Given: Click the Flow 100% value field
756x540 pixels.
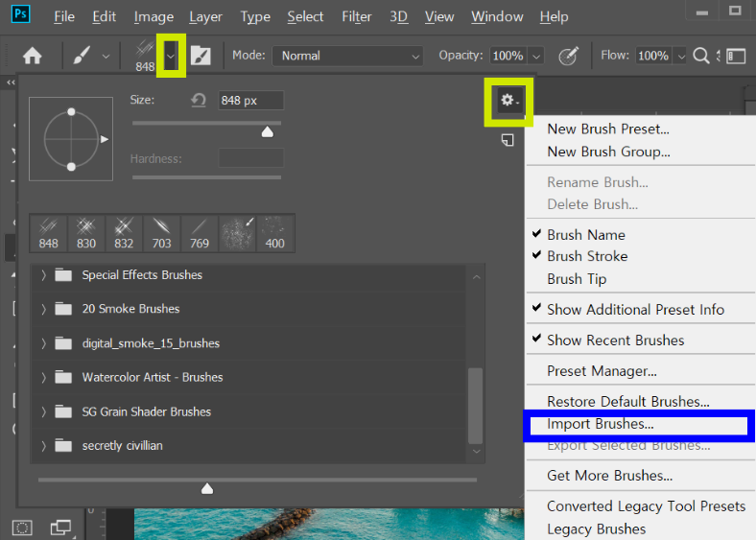Looking at the screenshot, I should (653, 56).
